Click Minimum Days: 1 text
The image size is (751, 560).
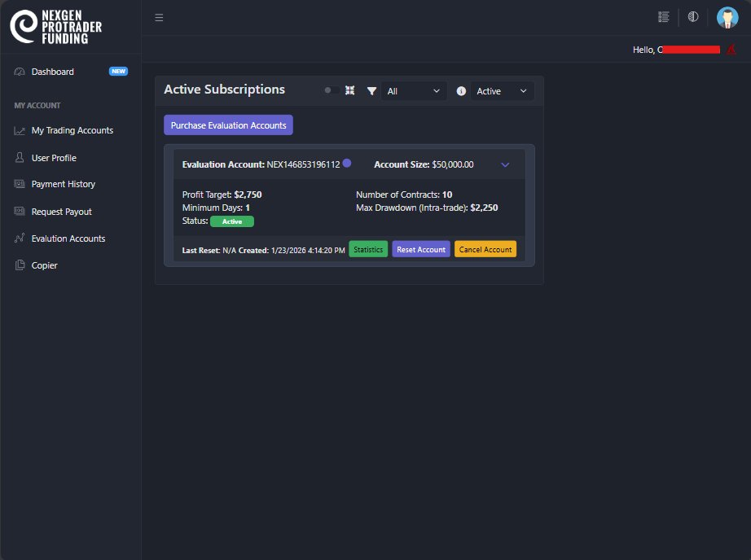click(216, 208)
